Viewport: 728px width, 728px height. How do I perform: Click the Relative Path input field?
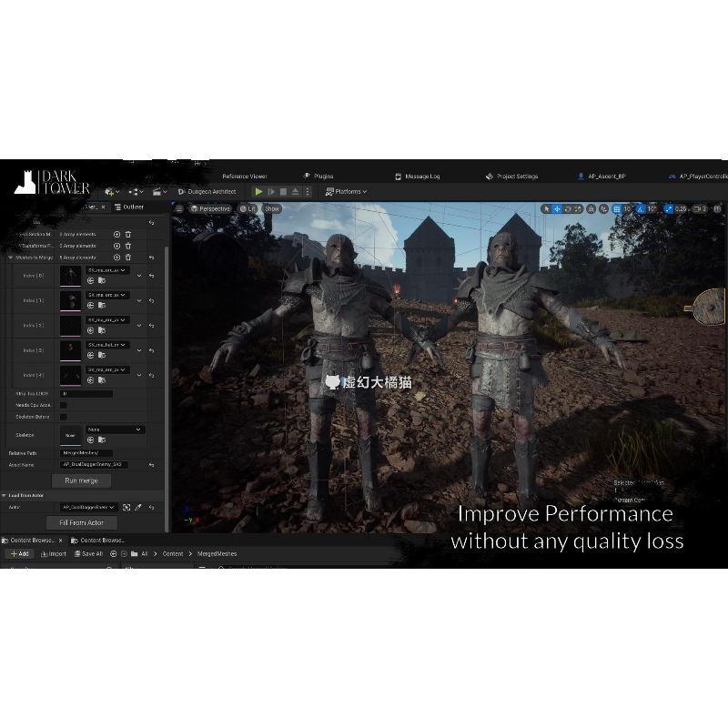tap(86, 453)
